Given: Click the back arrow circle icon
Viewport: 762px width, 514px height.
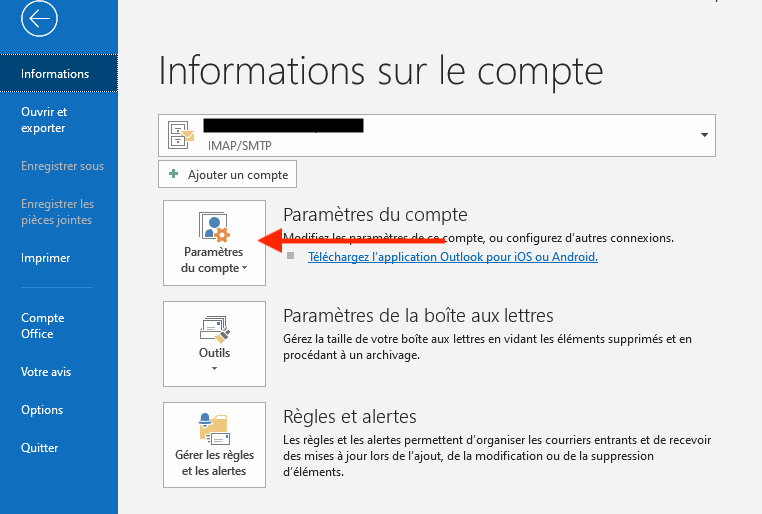Looking at the screenshot, I should (x=39, y=18).
